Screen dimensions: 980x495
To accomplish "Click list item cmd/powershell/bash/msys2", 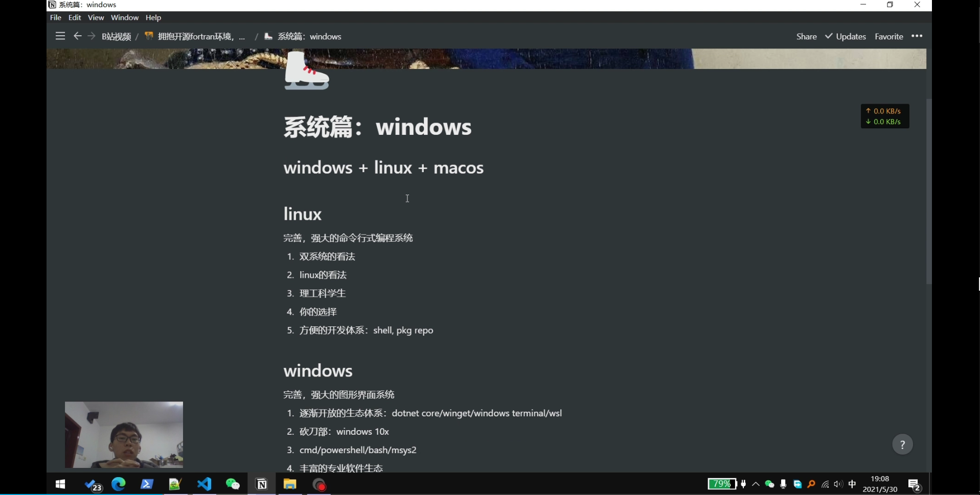I will pos(358,450).
